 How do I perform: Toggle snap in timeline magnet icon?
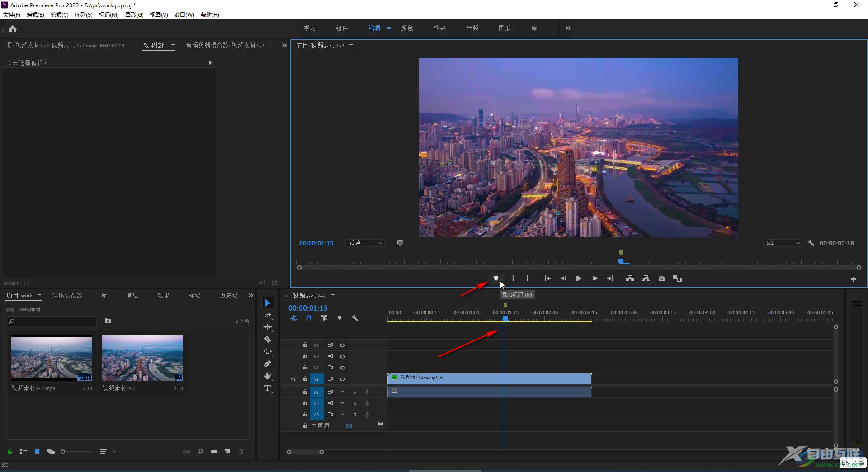(308, 318)
